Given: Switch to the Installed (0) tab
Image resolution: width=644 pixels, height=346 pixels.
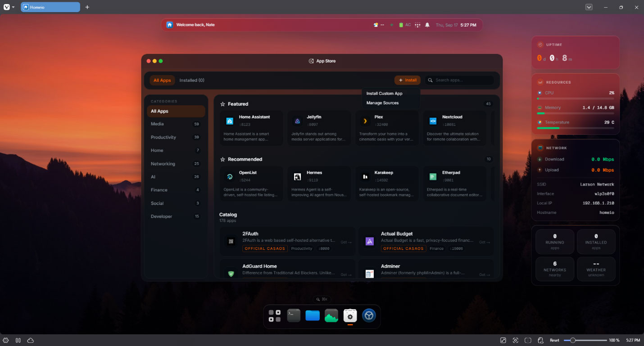Looking at the screenshot, I should [x=192, y=80].
